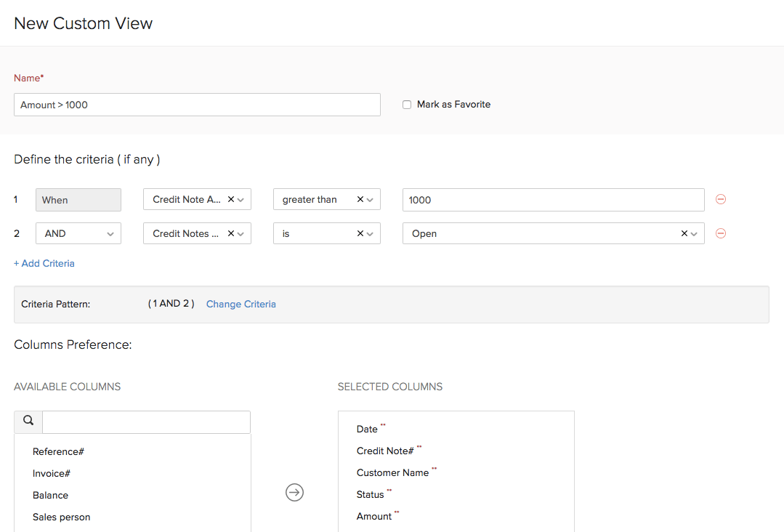
Task: Clear the Credit Note field with its x icon
Action: (230, 198)
